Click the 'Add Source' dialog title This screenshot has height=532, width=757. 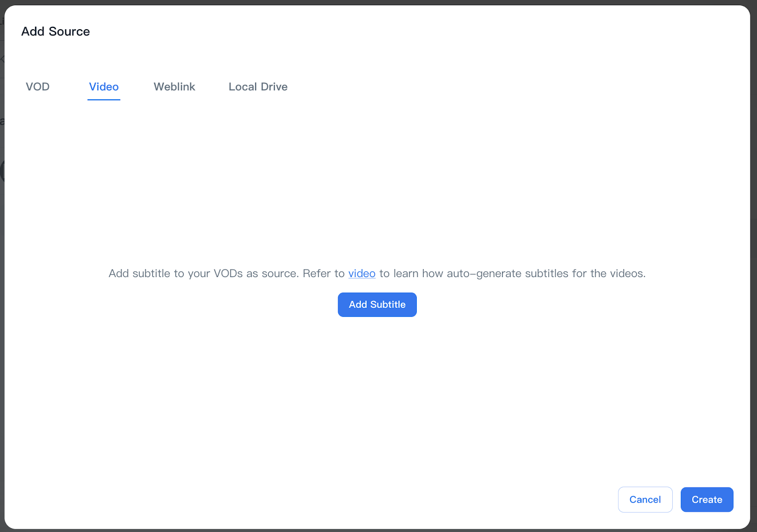point(55,32)
